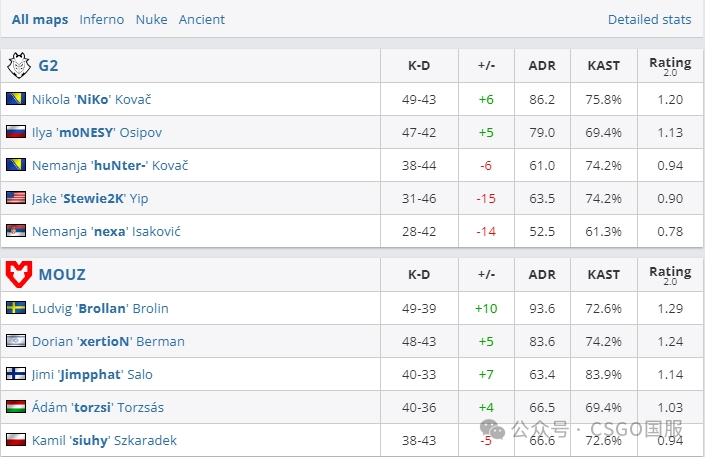The image size is (705, 457).
Task: Click the Hungarian flag beside torzsi
Action: point(16,407)
